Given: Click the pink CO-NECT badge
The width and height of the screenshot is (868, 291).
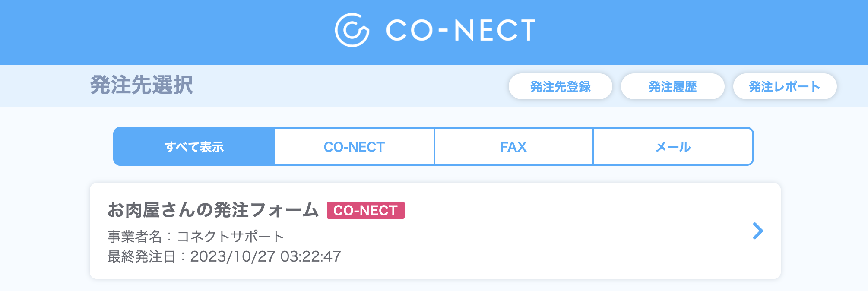Looking at the screenshot, I should [x=365, y=210].
